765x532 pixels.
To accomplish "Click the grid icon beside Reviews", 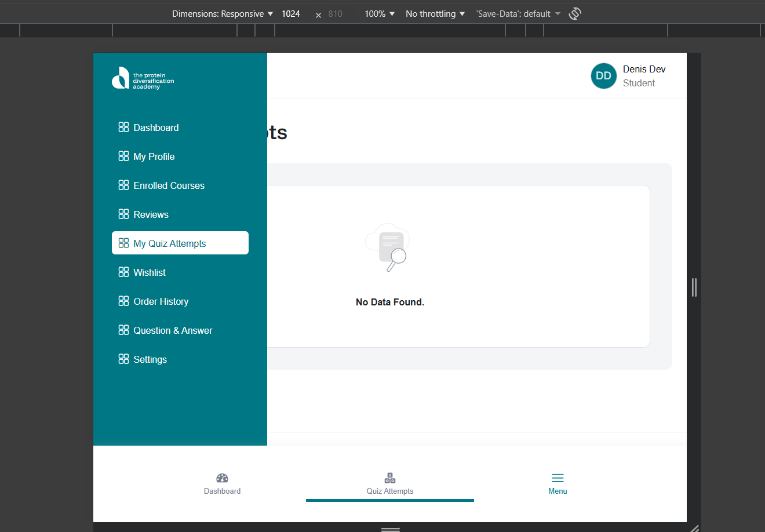I will click(x=123, y=214).
